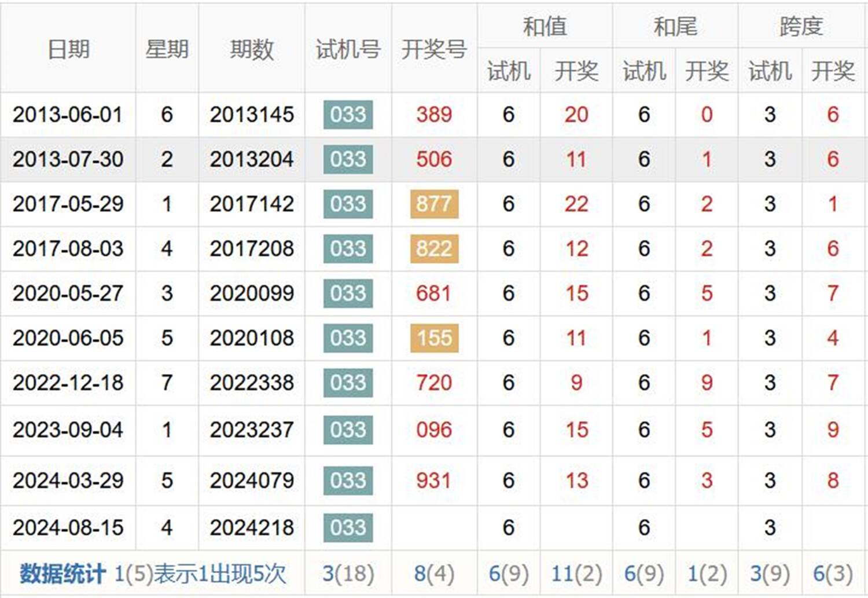This screenshot has width=868, height=598.
Task: Click the red draw number 389
Action: 434,115
